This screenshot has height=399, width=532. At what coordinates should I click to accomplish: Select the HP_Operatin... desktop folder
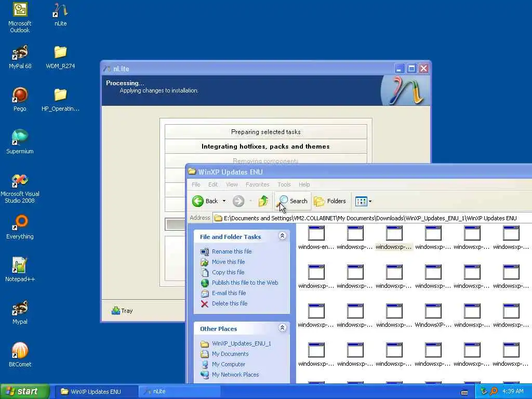click(60, 100)
